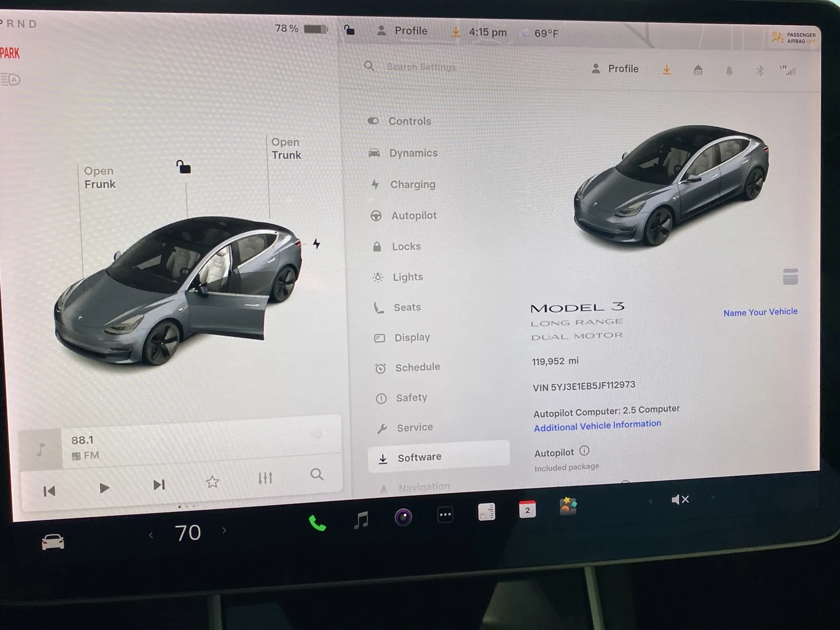The width and height of the screenshot is (840, 630).
Task: Tap the car controls icon
Action: [x=53, y=542]
